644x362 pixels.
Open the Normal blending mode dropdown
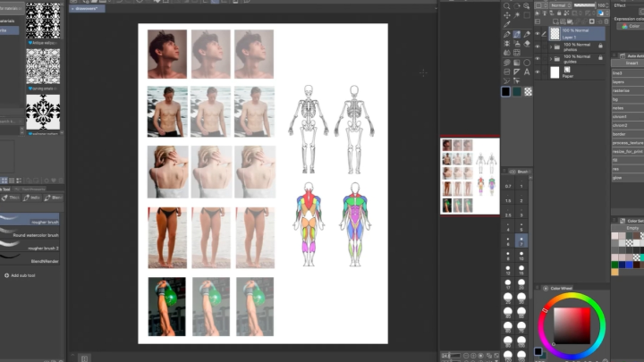[x=563, y=4]
